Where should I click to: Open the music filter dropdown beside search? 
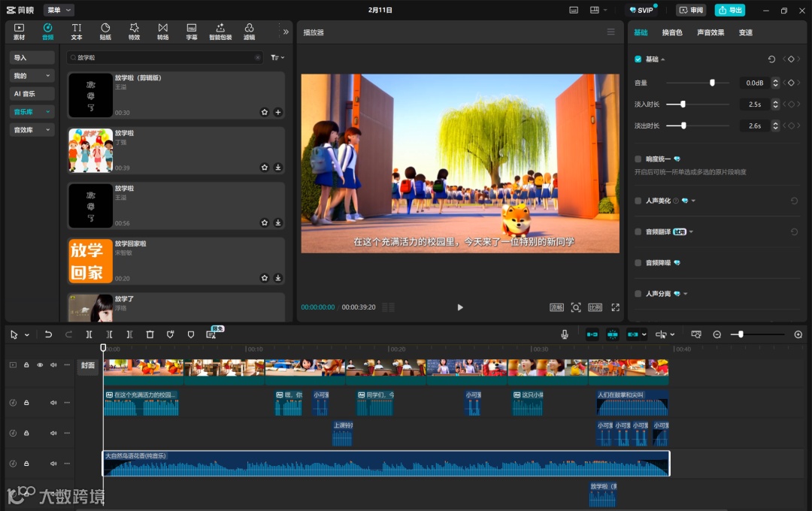[277, 58]
